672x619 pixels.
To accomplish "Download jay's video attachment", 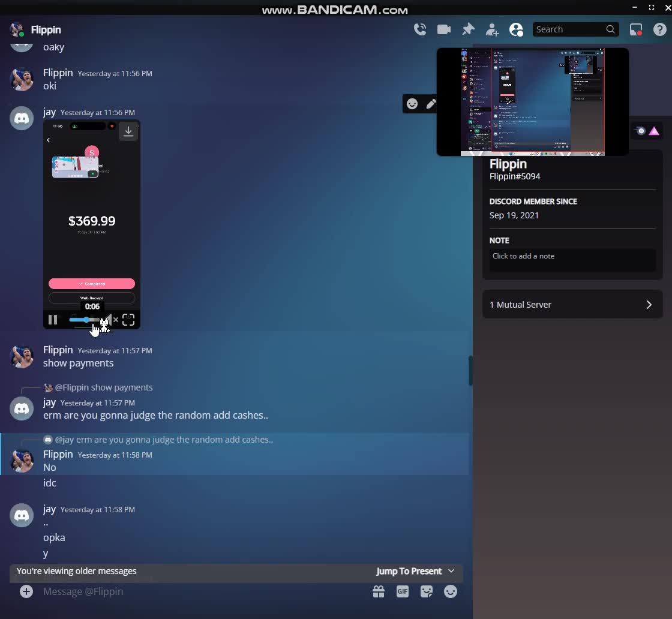I will click(128, 131).
